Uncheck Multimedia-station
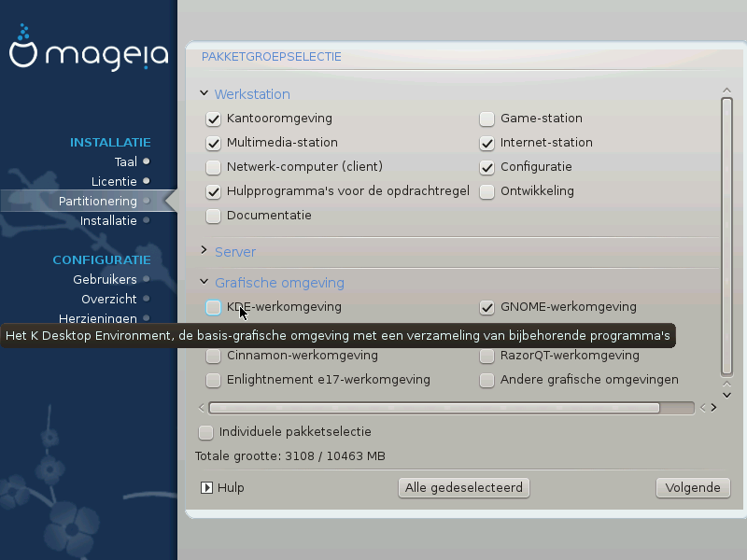747x560 pixels. pos(214,143)
